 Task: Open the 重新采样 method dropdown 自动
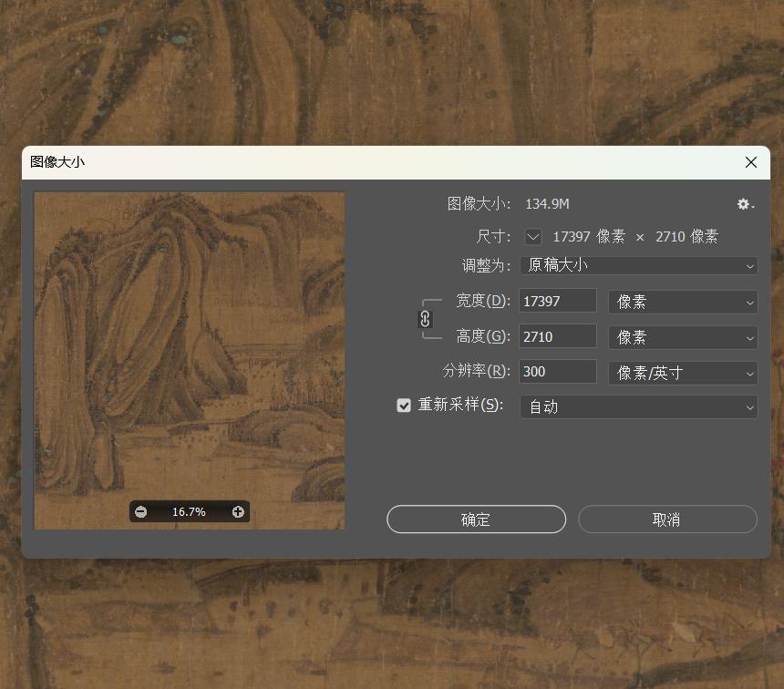[638, 407]
